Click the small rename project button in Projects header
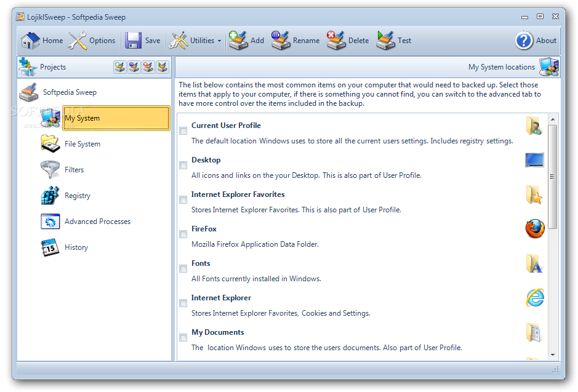 tap(134, 67)
